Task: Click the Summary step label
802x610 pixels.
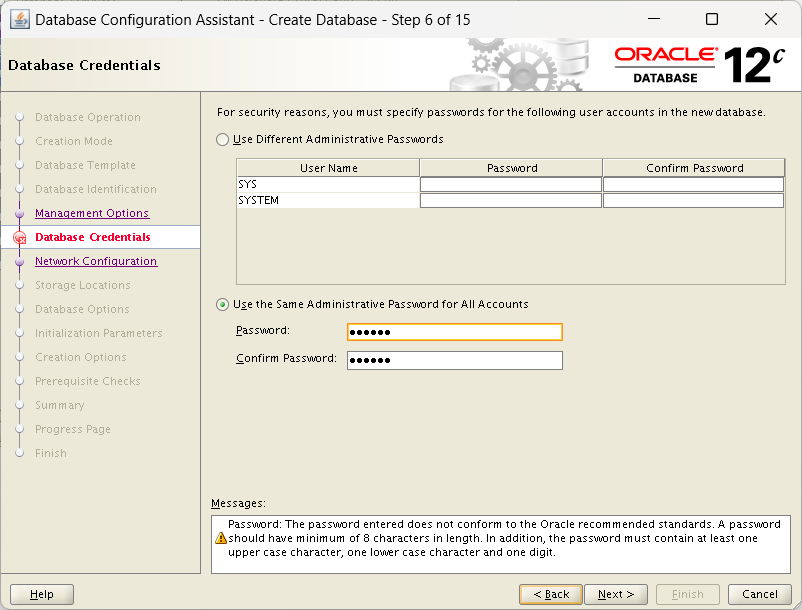Action: point(59,405)
